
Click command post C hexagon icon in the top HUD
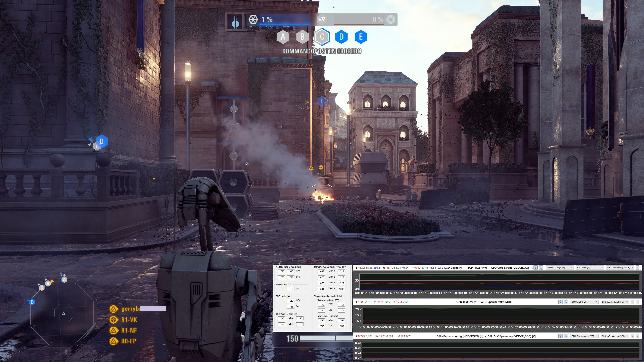(x=322, y=37)
